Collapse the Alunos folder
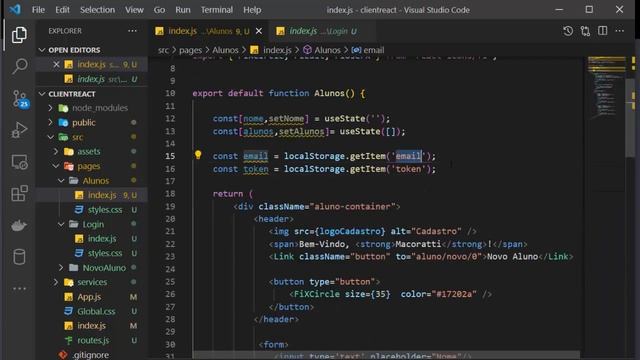This screenshot has height=360, width=640. click(61, 180)
